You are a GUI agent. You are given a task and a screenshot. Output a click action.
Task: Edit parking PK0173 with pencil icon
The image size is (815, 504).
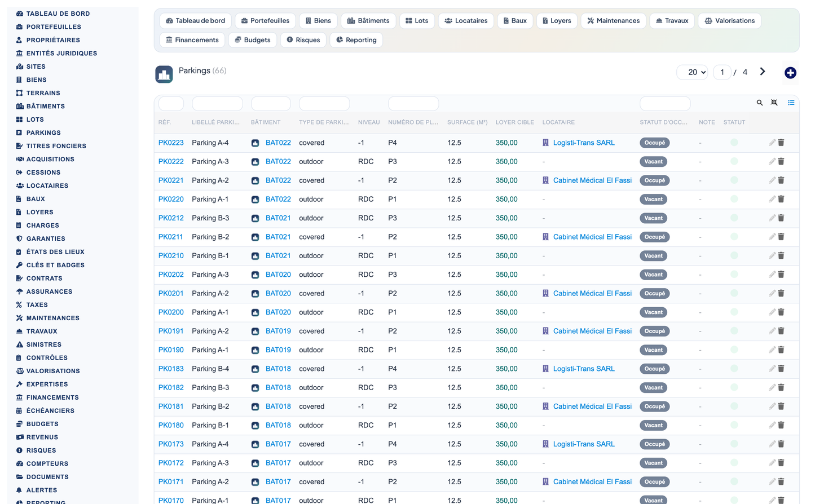[772, 444]
